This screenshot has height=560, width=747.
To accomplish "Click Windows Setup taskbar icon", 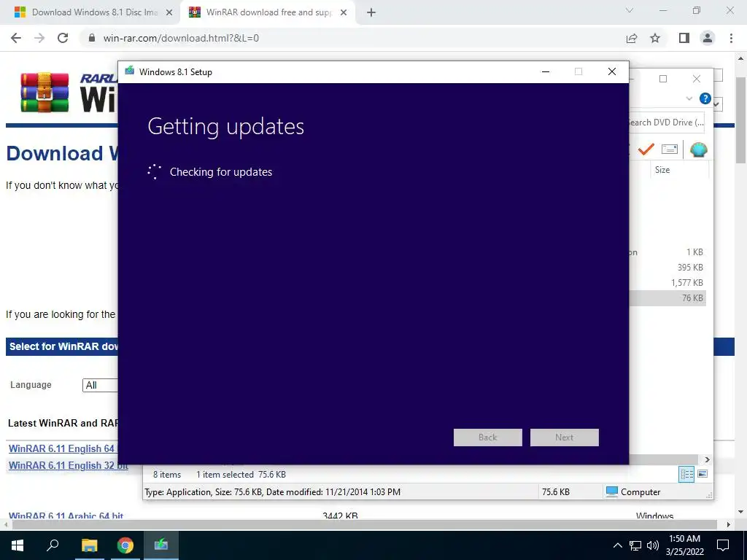I will [x=161, y=545].
